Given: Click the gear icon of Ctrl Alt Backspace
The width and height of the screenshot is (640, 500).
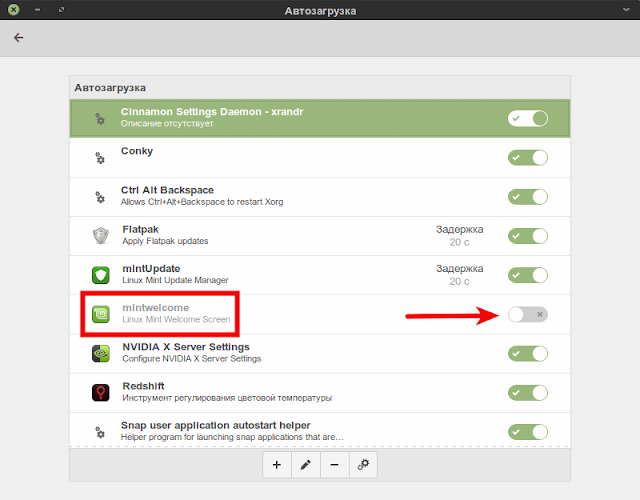Looking at the screenshot, I should (100, 197).
